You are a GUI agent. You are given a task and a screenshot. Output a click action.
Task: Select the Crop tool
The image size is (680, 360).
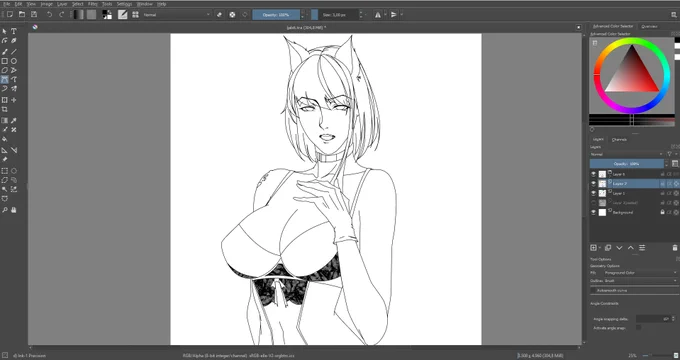5,109
